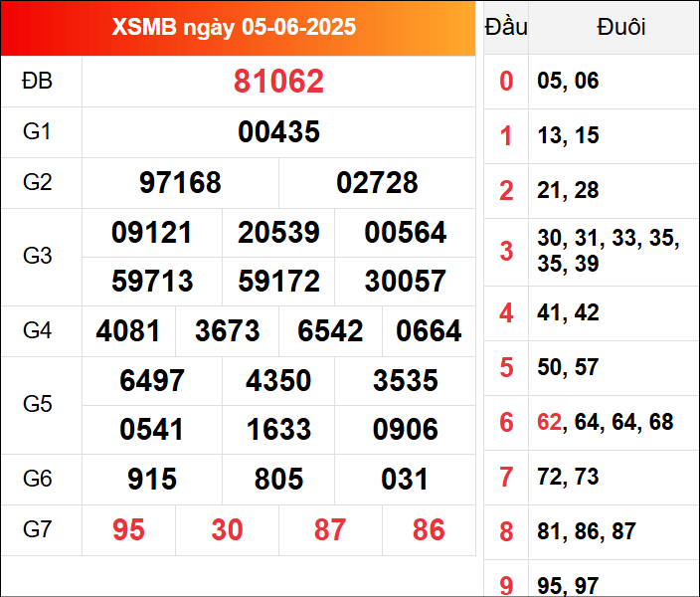Screen dimensions: 700x597
Task: Select the G5 number 0541
Action: pyautogui.click(x=152, y=430)
